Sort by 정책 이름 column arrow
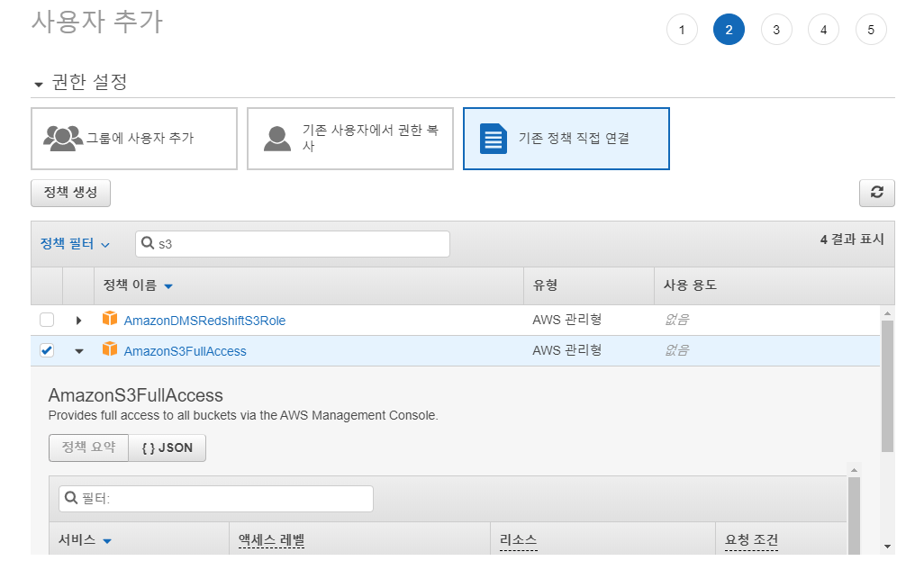Image resolution: width=906 pixels, height=588 pixels. [168, 286]
